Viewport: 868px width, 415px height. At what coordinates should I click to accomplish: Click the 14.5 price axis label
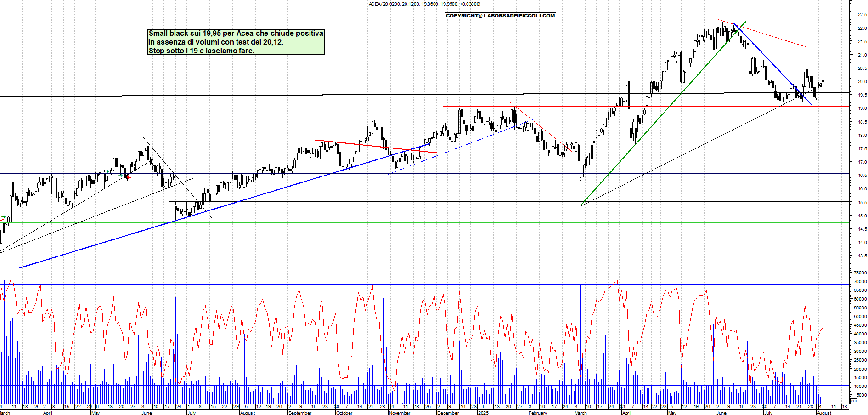[x=862, y=229]
